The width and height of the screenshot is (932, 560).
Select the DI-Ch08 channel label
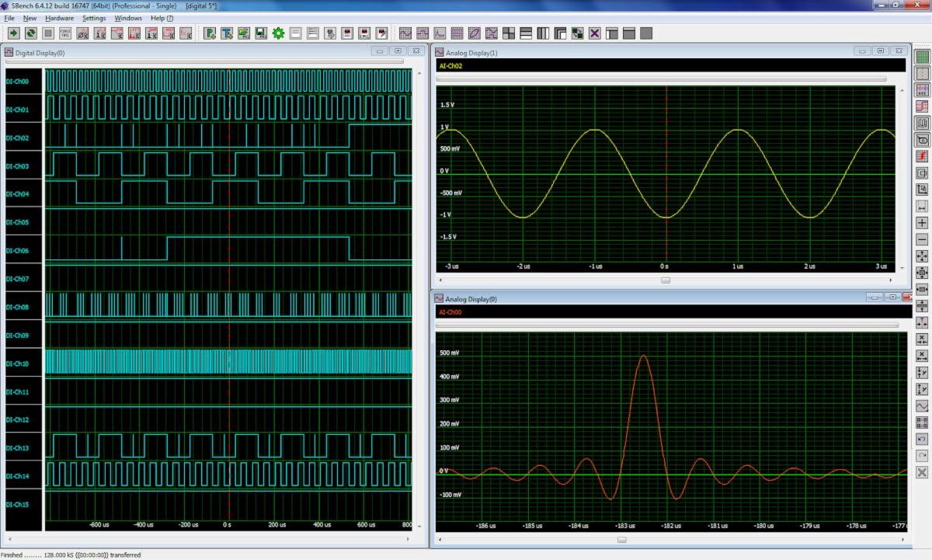[x=17, y=307]
